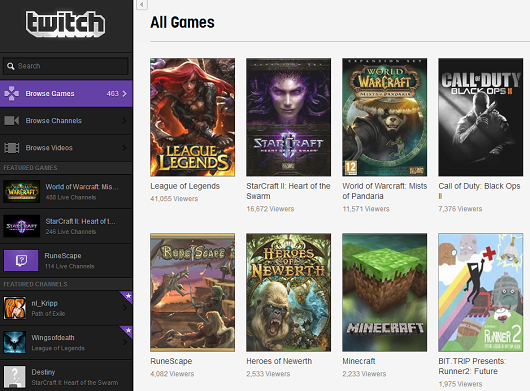Collapse sidebar with the arrow toggle
The width and height of the screenshot is (530, 391).
142,4
